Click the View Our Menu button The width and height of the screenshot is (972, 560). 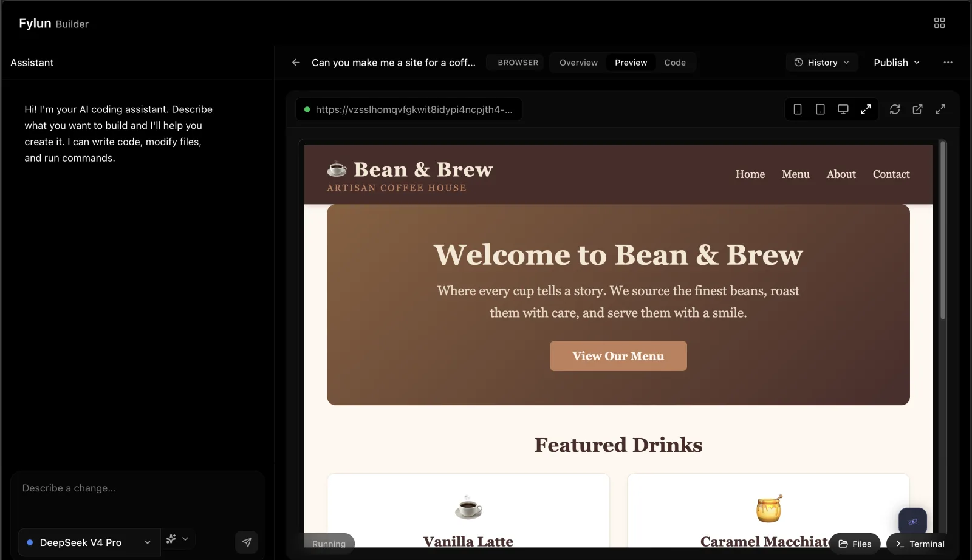(618, 356)
